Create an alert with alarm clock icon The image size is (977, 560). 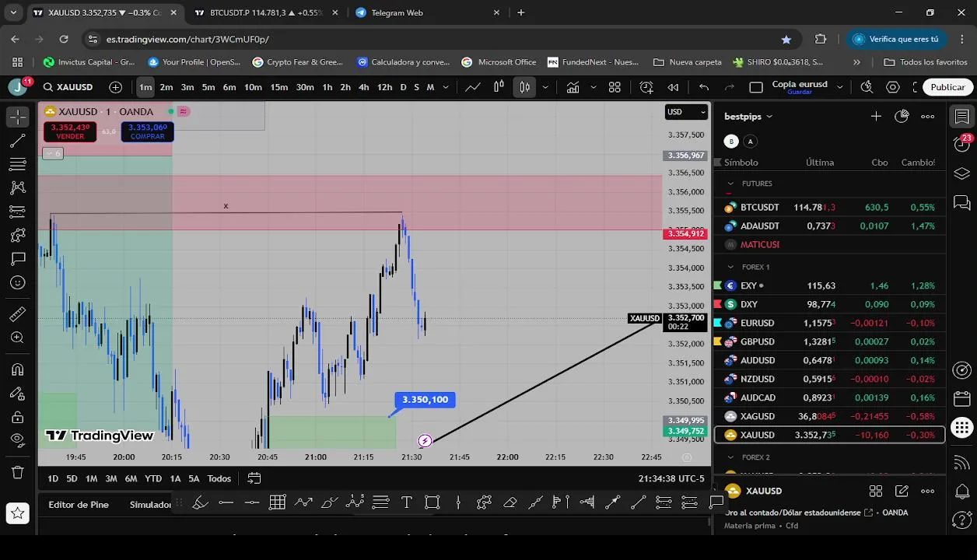[646, 87]
